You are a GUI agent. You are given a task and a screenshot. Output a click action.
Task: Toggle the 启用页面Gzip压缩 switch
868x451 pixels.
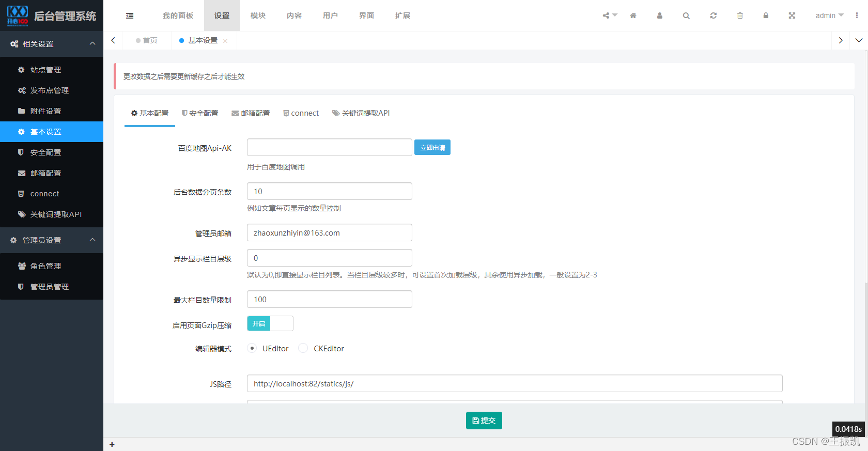[x=270, y=323]
